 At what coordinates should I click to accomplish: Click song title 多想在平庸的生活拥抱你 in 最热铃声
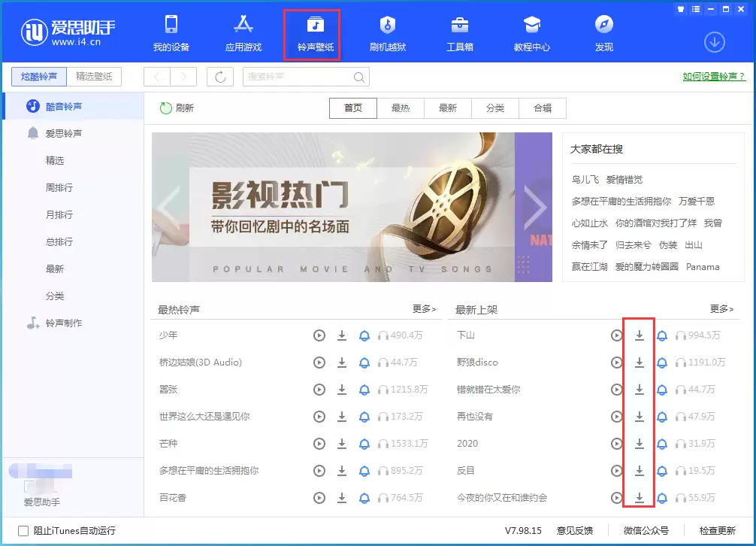(x=209, y=470)
